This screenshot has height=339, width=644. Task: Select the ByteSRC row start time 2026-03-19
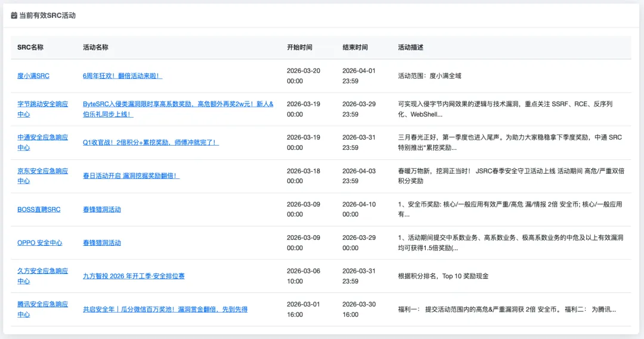(x=304, y=109)
